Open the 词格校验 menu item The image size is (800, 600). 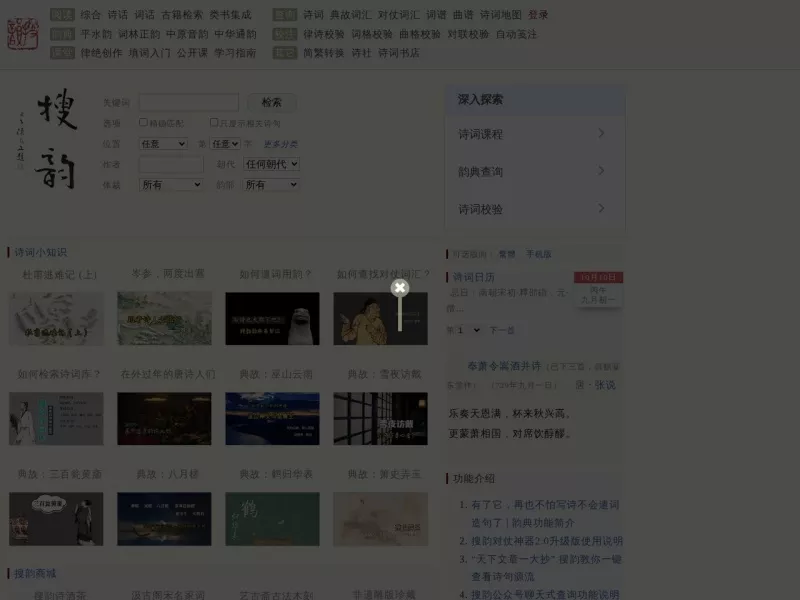pyautogui.click(x=372, y=34)
